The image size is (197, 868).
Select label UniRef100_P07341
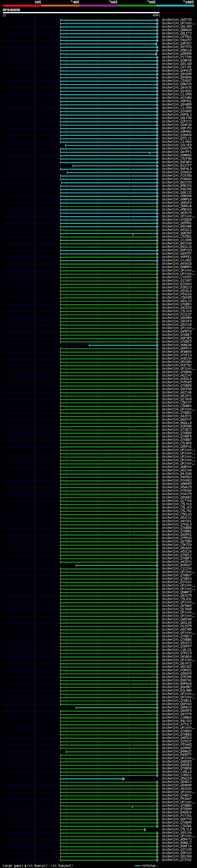tap(176, 816)
